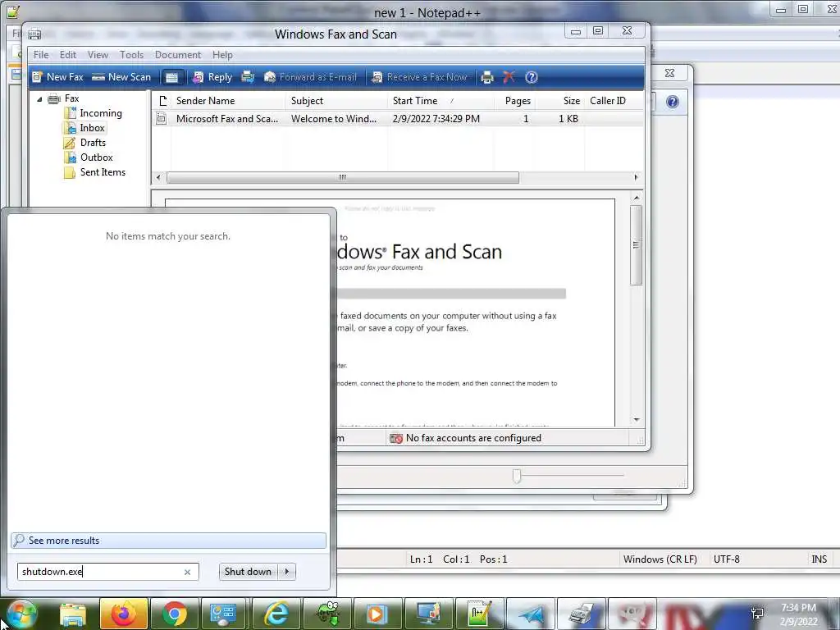This screenshot has height=630, width=840.
Task: Open the Edit menu in Fax and Scan
Action: point(67,55)
